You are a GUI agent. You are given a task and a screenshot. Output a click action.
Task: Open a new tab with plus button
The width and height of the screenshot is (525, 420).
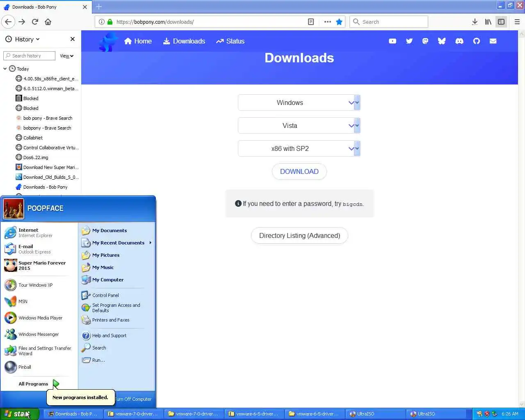(x=99, y=7)
